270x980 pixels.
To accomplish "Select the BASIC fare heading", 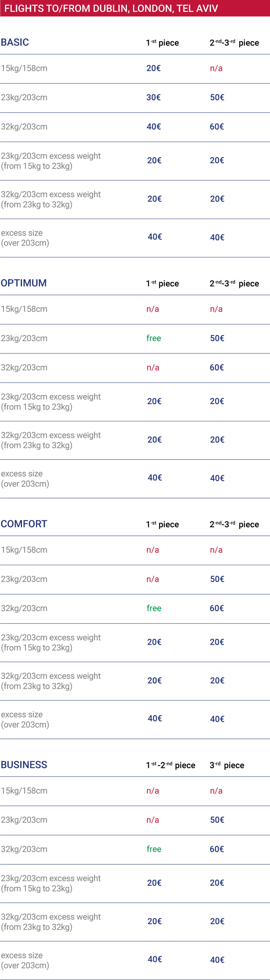I will pos(15,42).
